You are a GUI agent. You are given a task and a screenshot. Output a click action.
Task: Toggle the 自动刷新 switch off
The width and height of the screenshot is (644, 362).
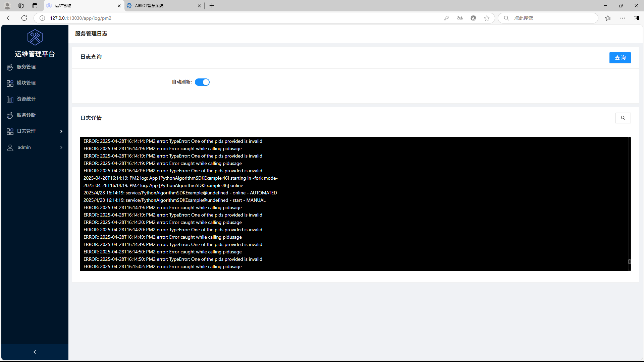pyautogui.click(x=202, y=82)
